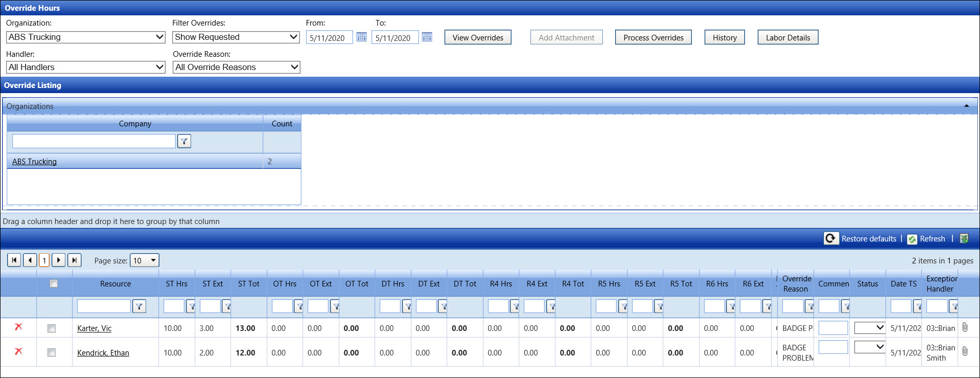Tick the checkbox for Karter, Vic

click(52, 328)
